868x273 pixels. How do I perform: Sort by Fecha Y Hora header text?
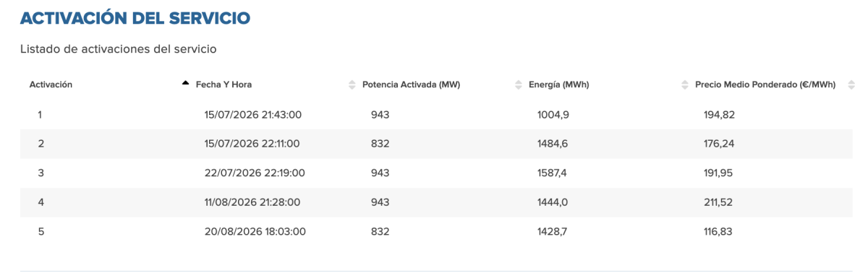pyautogui.click(x=224, y=84)
